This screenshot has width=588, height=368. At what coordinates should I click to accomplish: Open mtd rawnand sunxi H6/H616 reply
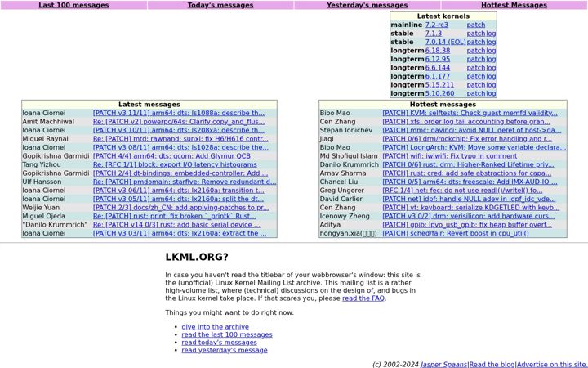(180, 139)
